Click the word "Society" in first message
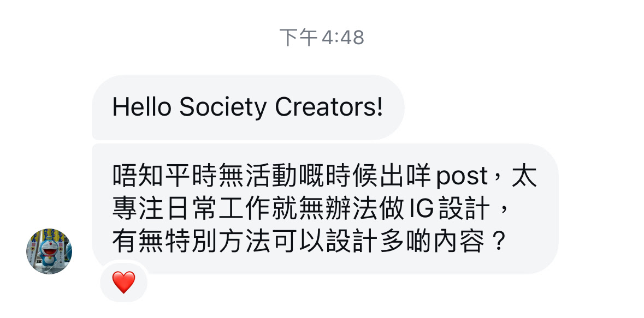 pos(223,109)
